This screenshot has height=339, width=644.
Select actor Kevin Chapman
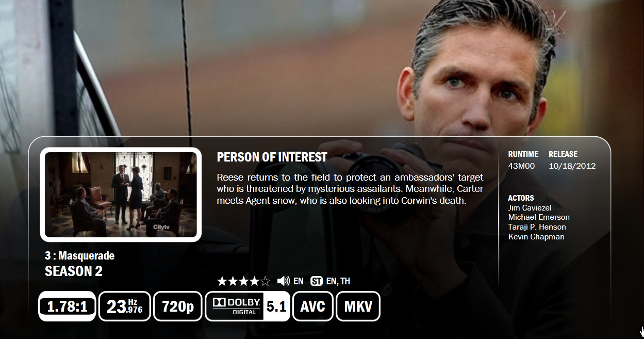tap(536, 237)
